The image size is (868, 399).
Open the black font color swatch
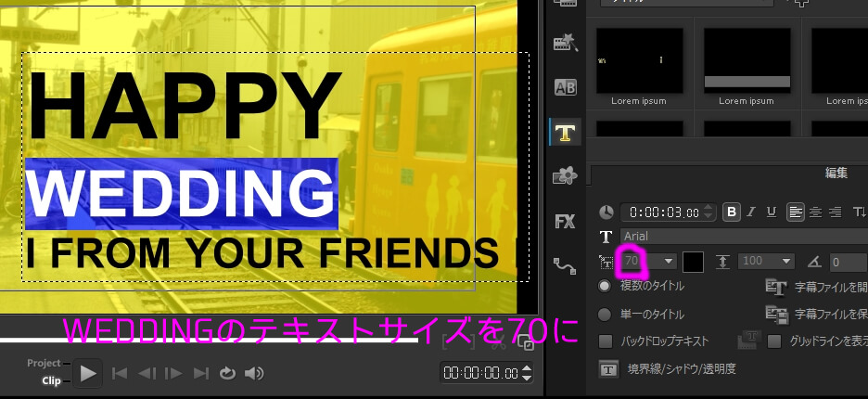[x=693, y=262]
